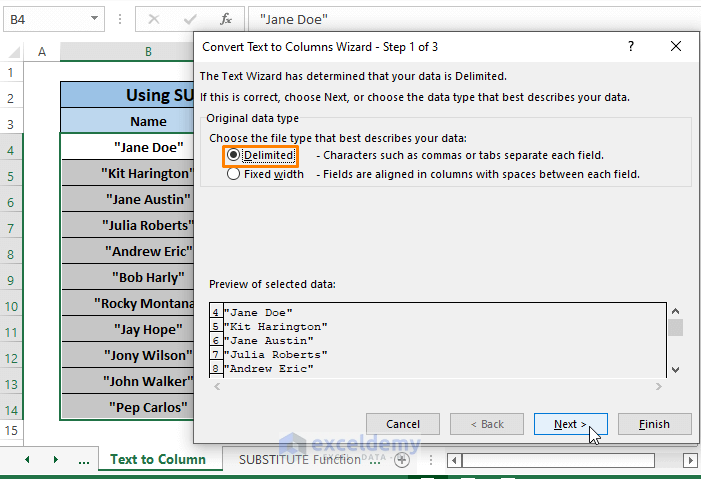Click cell containing "Jane Austin"
This screenshot has height=479, width=701.
click(x=127, y=199)
